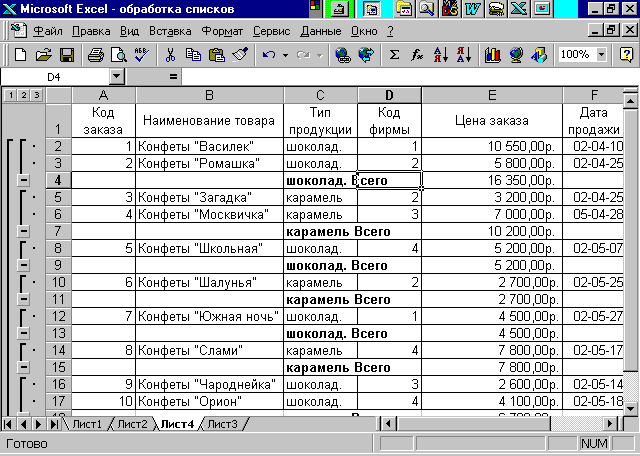Viewport: 640px width, 456px height.
Task: Click the Copy icon
Action: [x=193, y=54]
